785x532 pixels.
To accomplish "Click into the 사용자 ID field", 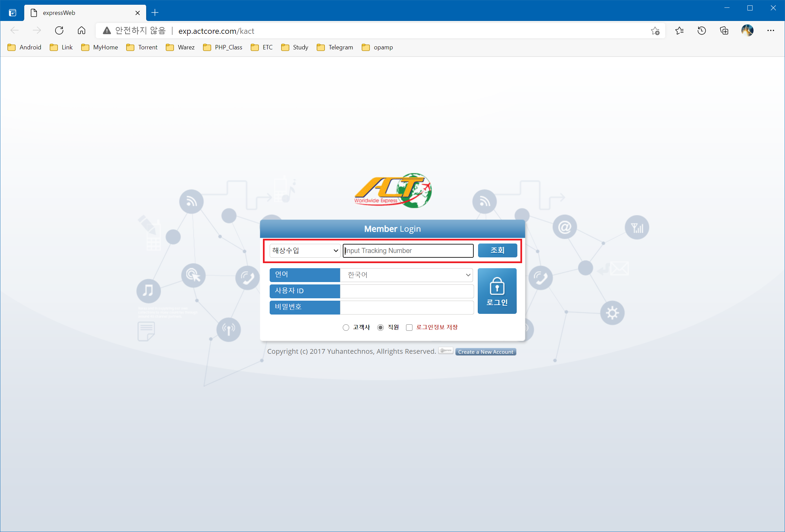I will pos(407,291).
